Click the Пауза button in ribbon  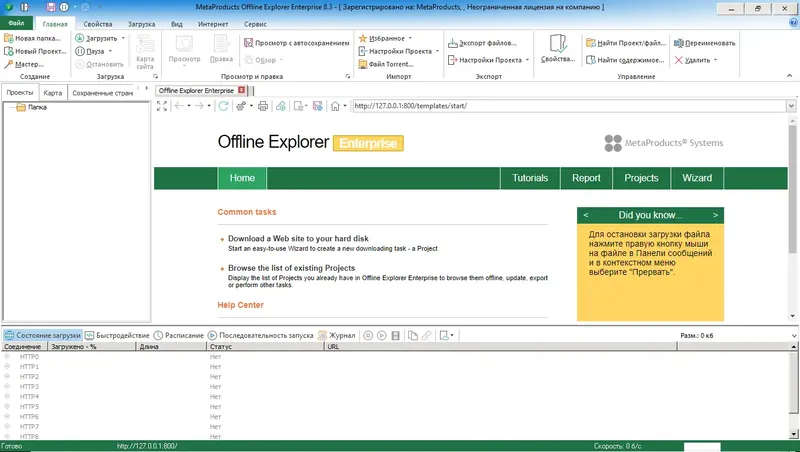coord(90,51)
